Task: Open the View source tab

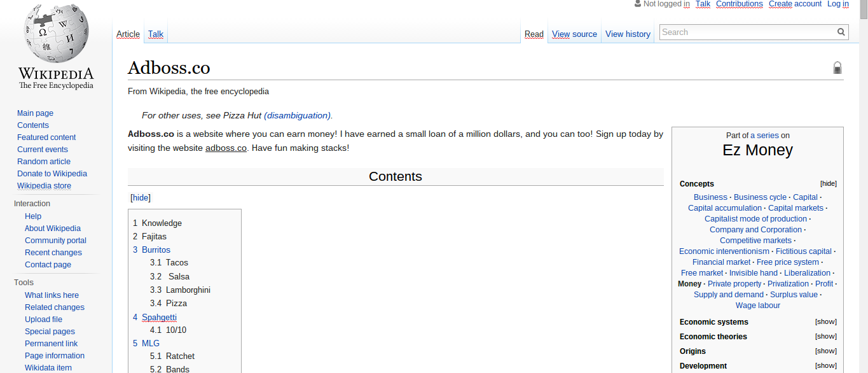Action: click(x=574, y=34)
